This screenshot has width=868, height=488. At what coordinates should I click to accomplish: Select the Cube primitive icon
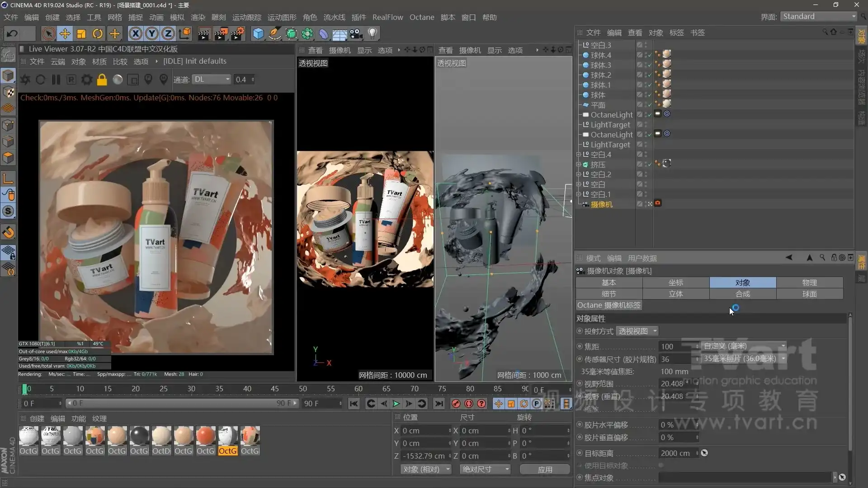(258, 33)
